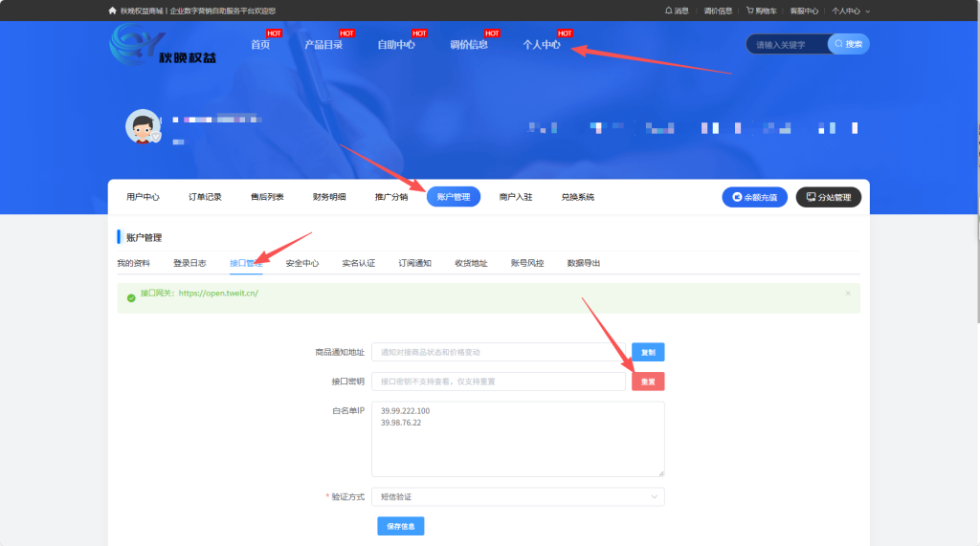Open 余额充值 balance recharge
This screenshot has height=546, width=980.
755,197
